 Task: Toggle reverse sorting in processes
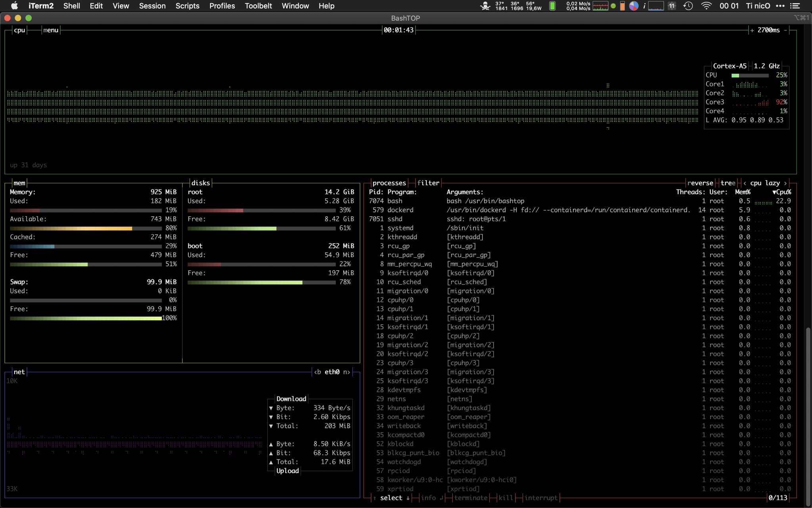point(700,183)
